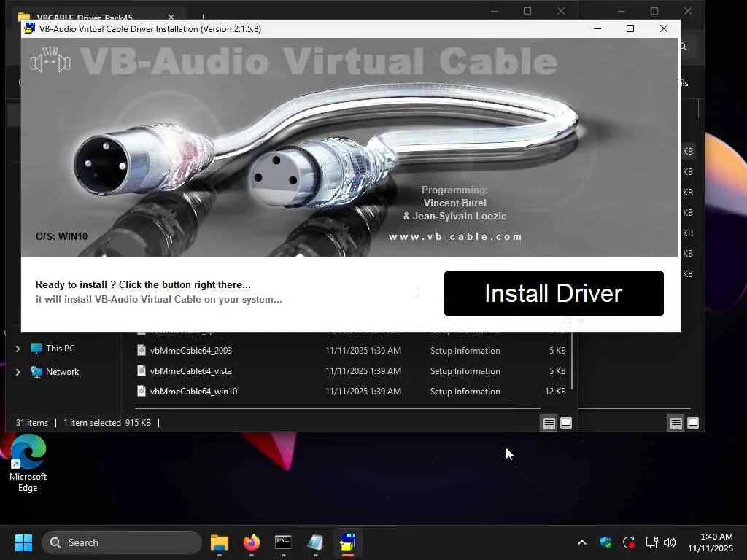Image resolution: width=747 pixels, height=560 pixels.
Task: Switch front Explorer window to large icons view
Action: click(566, 423)
